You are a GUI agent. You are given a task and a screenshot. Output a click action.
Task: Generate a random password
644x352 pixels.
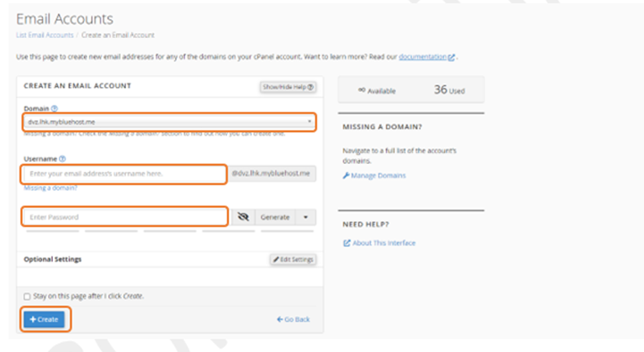(275, 217)
